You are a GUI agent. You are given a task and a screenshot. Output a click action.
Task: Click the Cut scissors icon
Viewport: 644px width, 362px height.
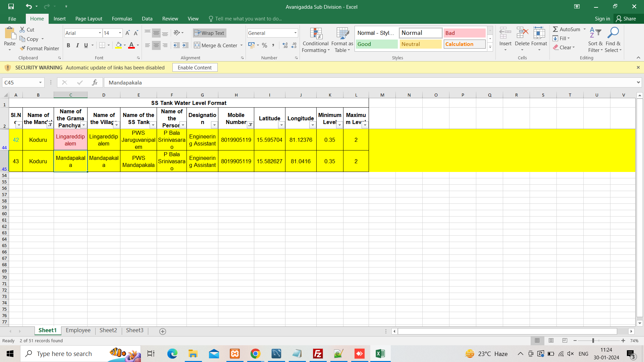[x=22, y=29]
